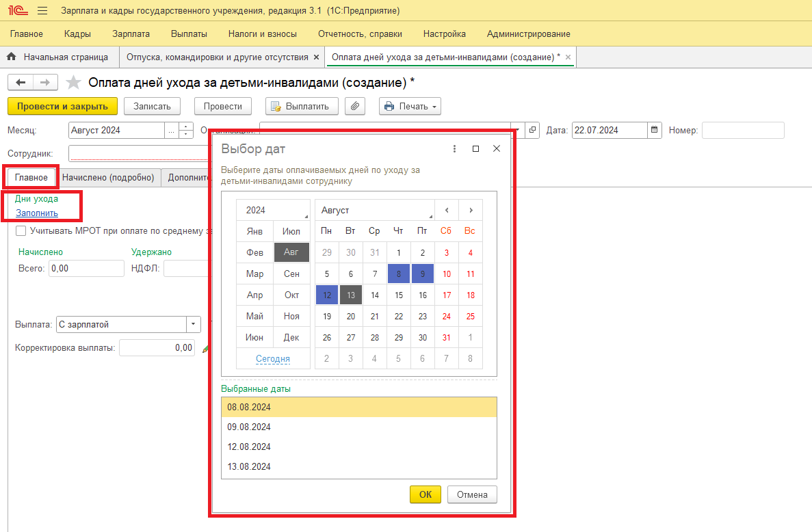The width and height of the screenshot is (812, 532).
Task: Open the Главное menu section
Action: 27,34
